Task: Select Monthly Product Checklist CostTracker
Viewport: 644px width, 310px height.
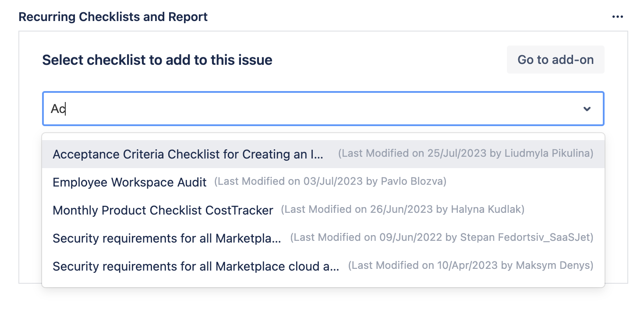Action: (163, 210)
